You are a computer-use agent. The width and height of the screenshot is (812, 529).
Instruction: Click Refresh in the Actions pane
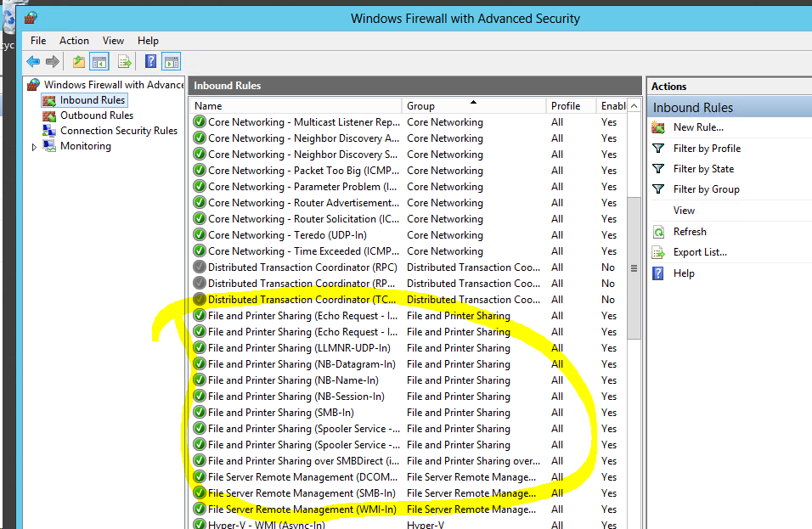tap(690, 232)
